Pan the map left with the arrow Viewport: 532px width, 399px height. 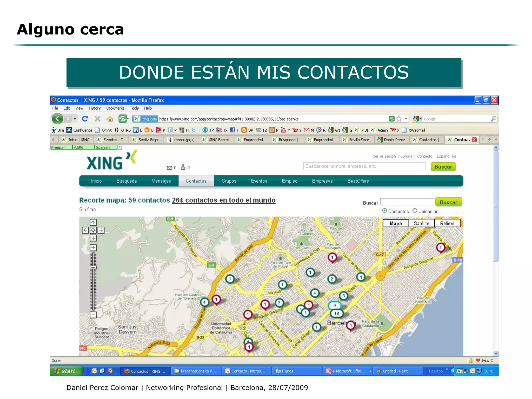tap(85, 230)
